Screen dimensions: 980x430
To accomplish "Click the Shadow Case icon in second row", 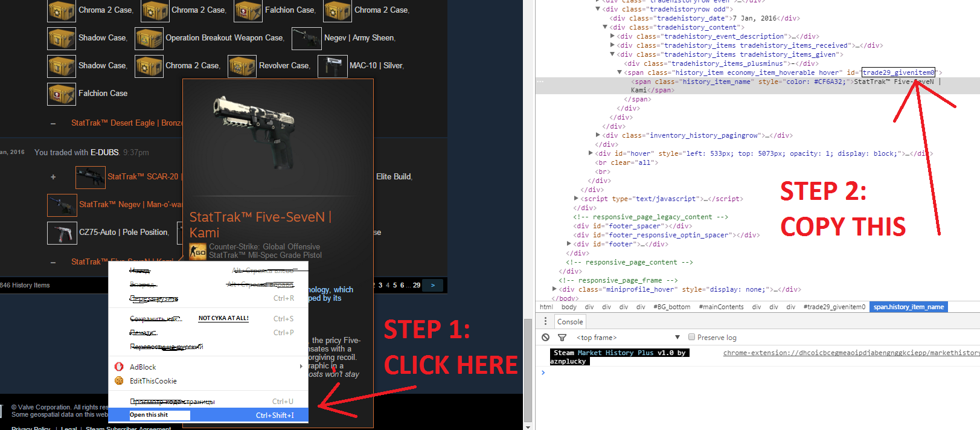I will [x=62, y=39].
